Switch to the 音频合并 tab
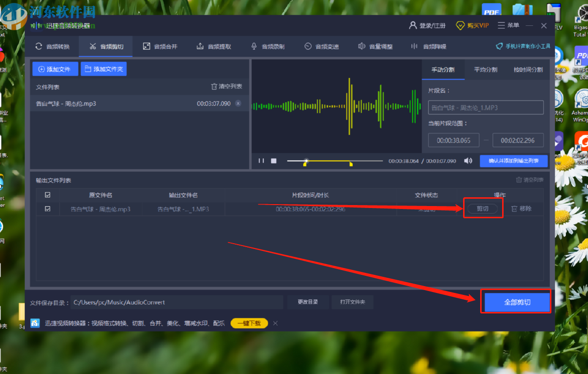This screenshot has height=374, width=588. click(160, 46)
